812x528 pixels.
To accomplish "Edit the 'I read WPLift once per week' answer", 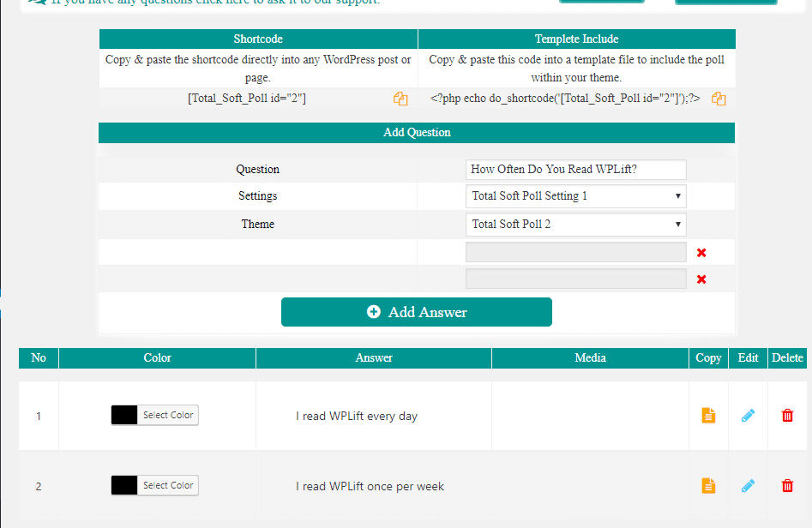I will pyautogui.click(x=748, y=485).
